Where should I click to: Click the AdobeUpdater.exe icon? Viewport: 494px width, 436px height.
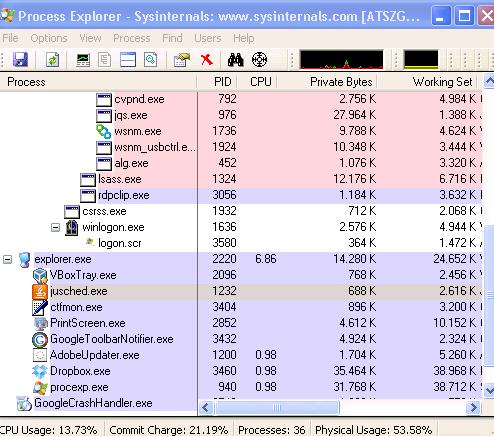pos(40,355)
